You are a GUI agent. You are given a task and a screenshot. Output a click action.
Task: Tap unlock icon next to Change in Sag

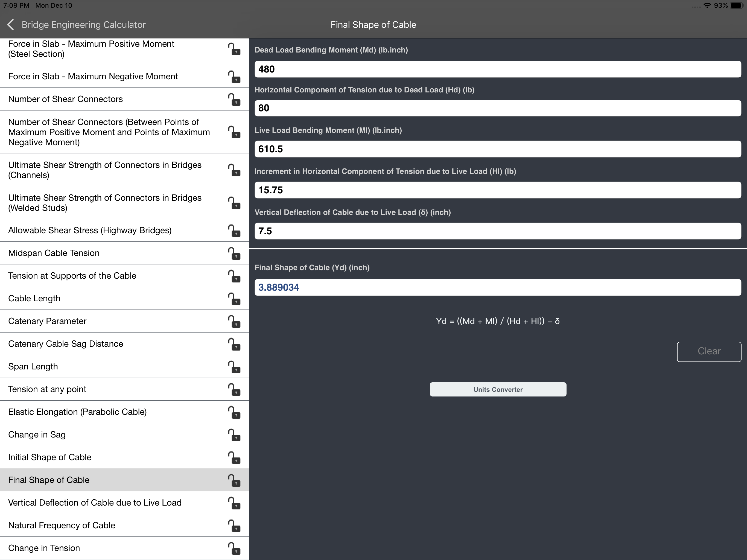[234, 435]
